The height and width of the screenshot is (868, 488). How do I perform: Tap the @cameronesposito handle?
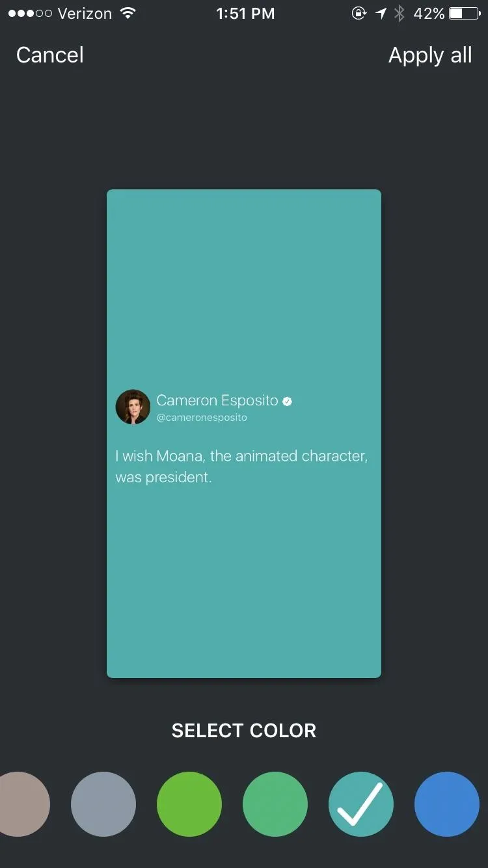click(202, 418)
